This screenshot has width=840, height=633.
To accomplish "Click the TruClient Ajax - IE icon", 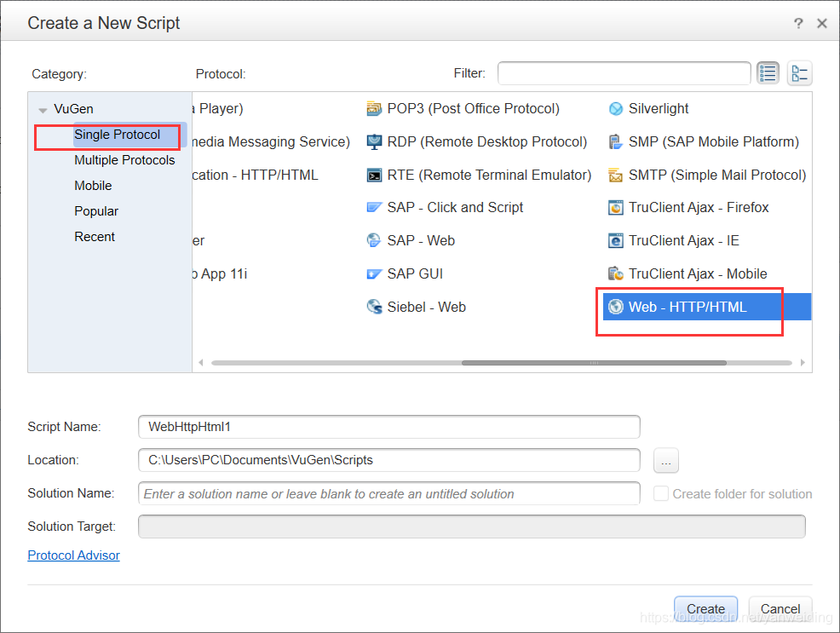I will click(x=616, y=240).
